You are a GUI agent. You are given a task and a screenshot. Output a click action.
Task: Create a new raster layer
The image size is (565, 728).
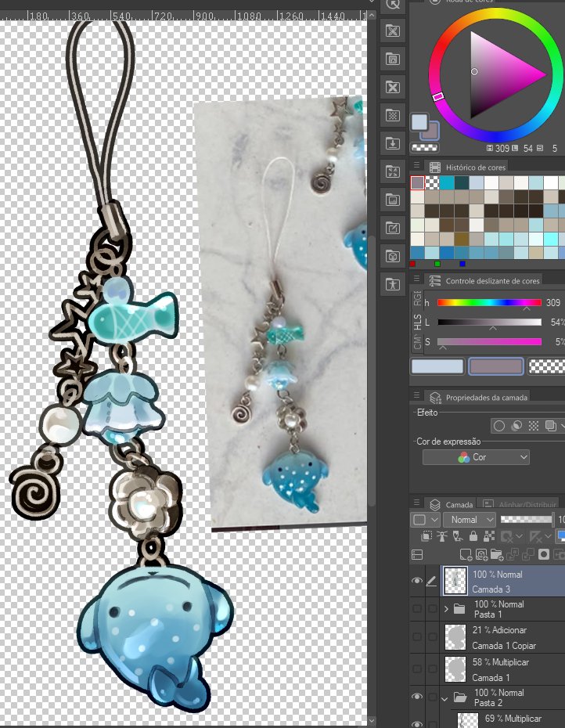coord(465,554)
